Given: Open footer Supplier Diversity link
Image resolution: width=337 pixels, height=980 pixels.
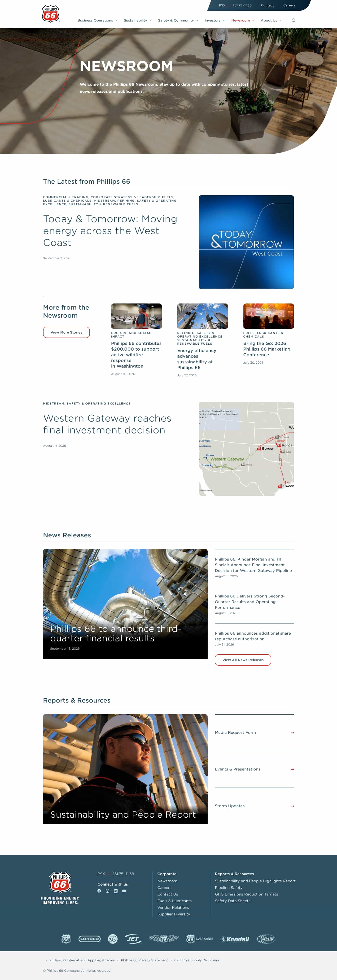Looking at the screenshot, I should 174,914.
